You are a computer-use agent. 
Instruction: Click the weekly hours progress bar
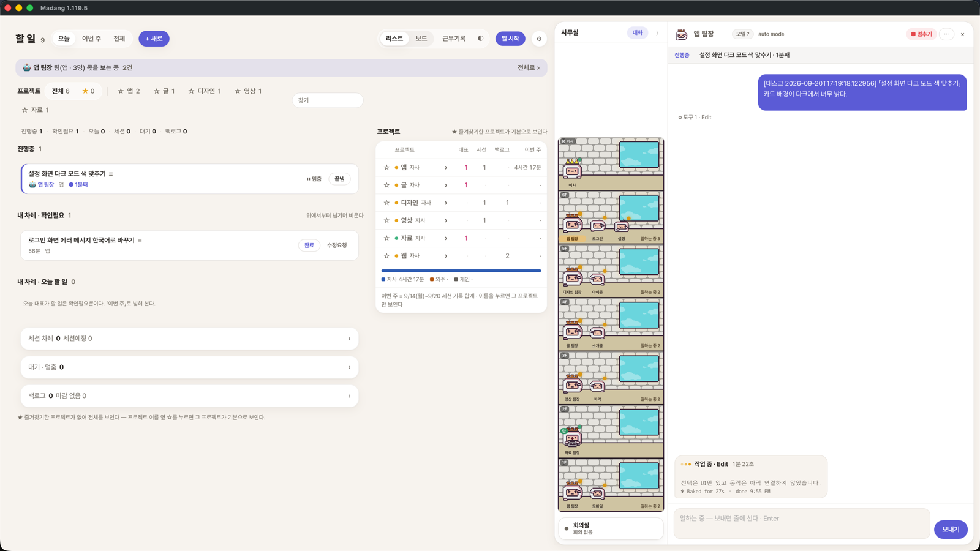(x=461, y=271)
